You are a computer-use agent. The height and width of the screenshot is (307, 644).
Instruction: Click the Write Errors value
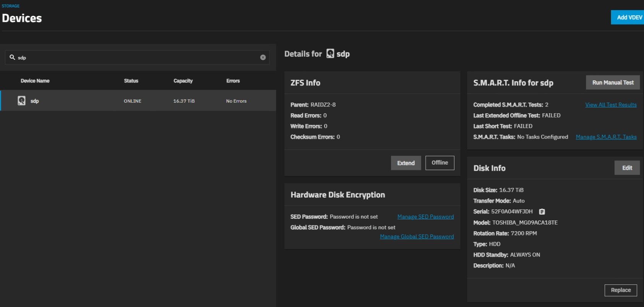point(326,126)
